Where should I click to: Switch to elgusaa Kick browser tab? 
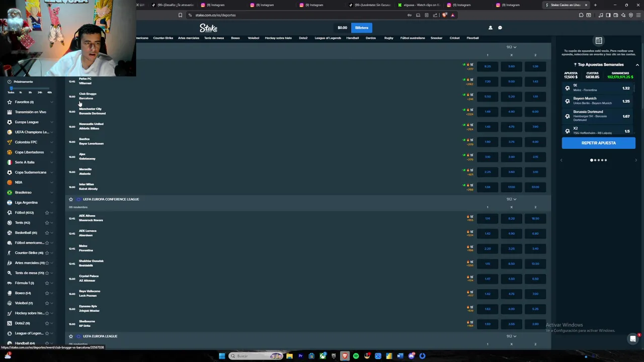click(x=419, y=5)
